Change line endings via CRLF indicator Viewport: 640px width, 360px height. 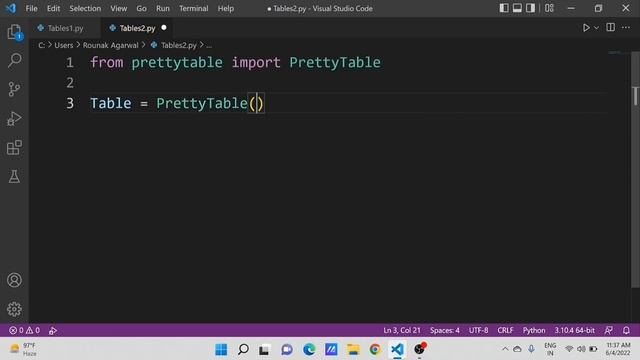coord(505,330)
